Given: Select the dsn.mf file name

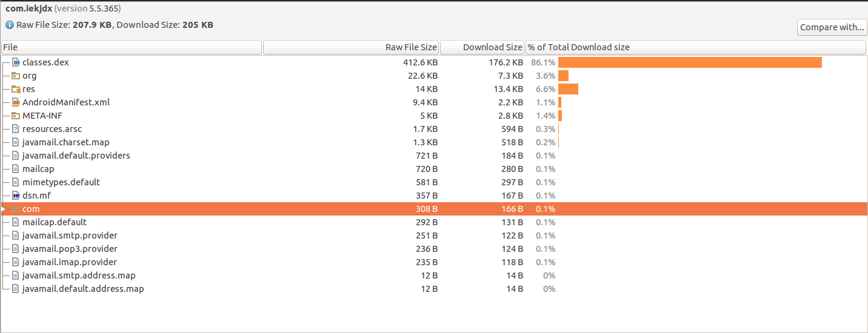Looking at the screenshot, I should [36, 196].
